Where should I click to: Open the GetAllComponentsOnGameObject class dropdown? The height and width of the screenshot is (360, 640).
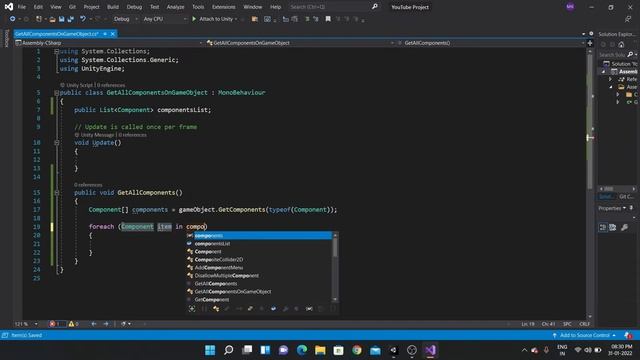[300, 43]
